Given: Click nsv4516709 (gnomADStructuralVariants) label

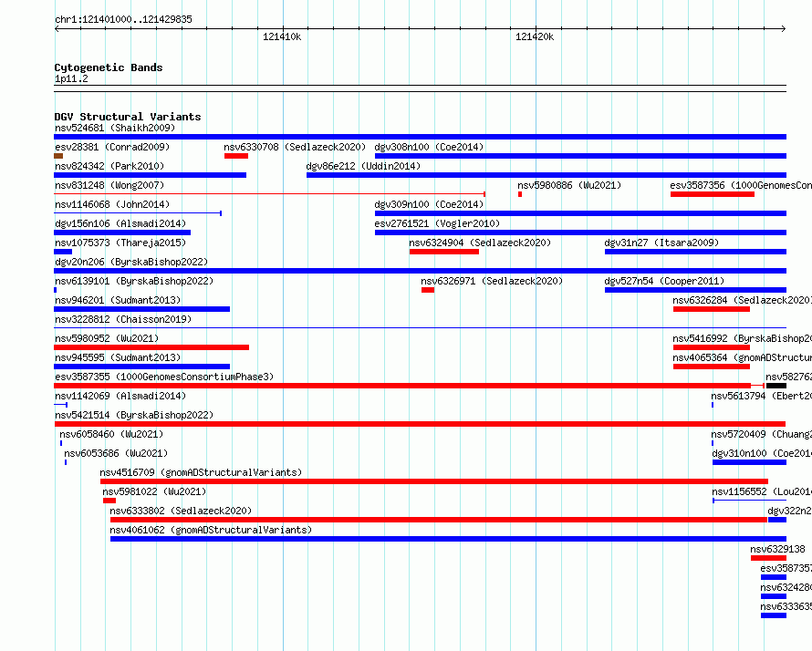Looking at the screenshot, I should (x=201, y=472).
